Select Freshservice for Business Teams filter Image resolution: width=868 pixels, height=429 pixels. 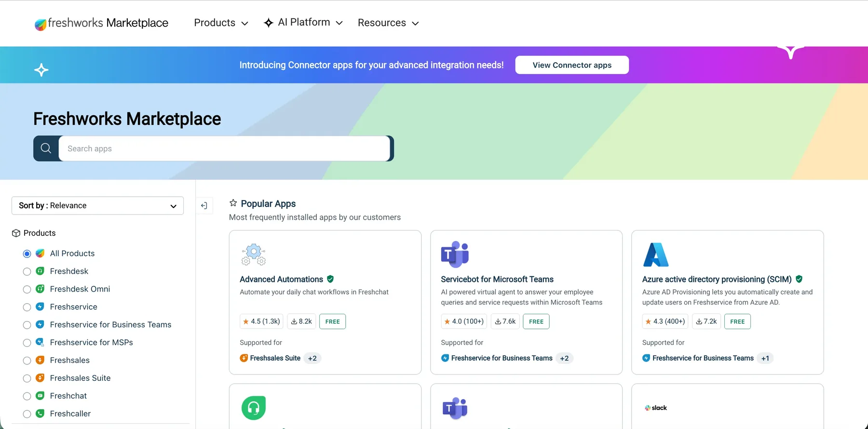click(27, 325)
